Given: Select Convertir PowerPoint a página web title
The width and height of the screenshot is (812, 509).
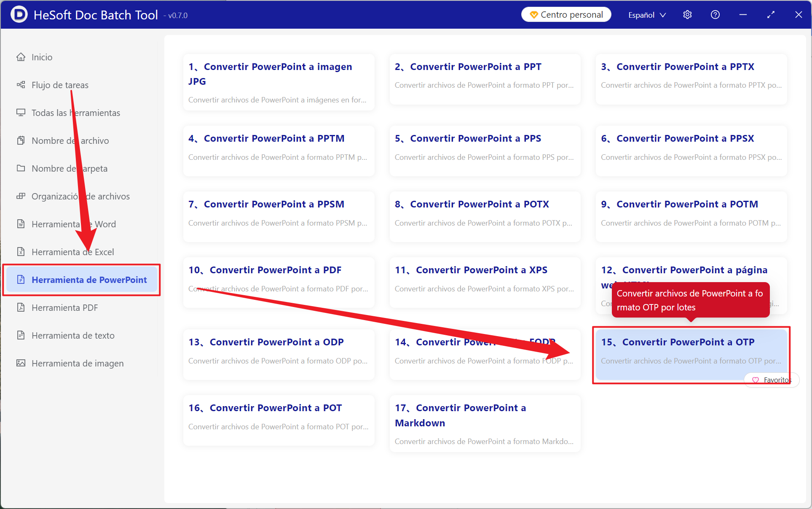Looking at the screenshot, I should [x=684, y=277].
